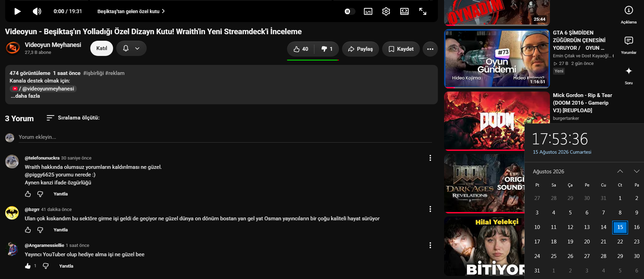644x279 pixels.
Task: Click 'Ağustos 2026' month header
Action: [549, 172]
